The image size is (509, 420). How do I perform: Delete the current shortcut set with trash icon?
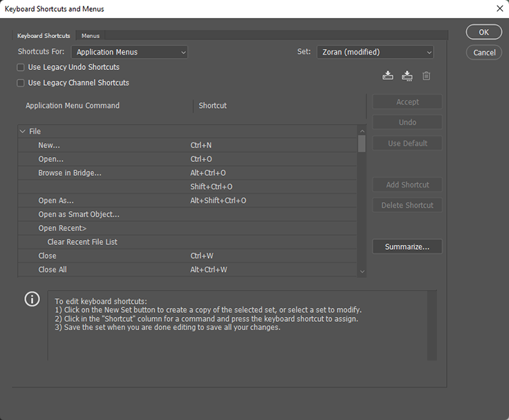(x=426, y=75)
